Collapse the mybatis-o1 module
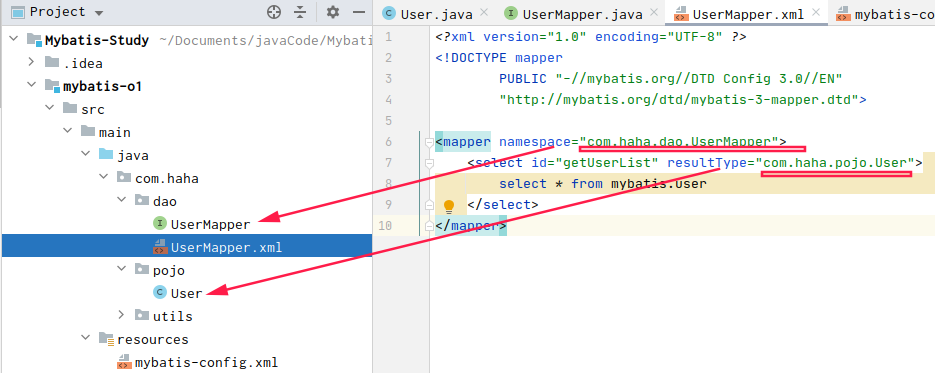Image resolution: width=935 pixels, height=373 pixels. click(x=32, y=86)
